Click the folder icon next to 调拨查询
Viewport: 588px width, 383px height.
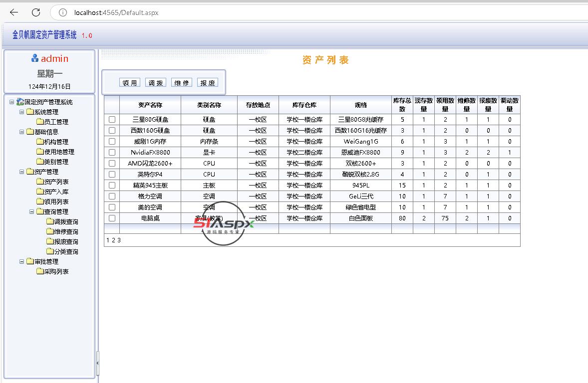point(50,221)
